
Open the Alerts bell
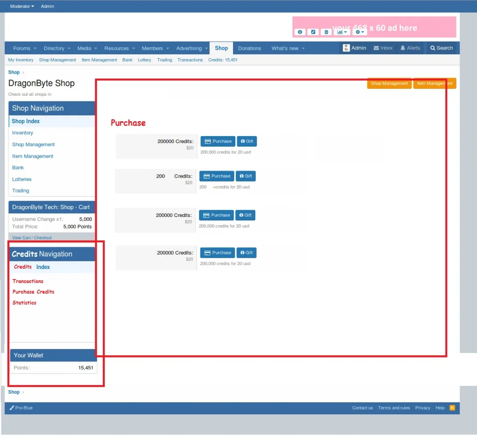411,48
